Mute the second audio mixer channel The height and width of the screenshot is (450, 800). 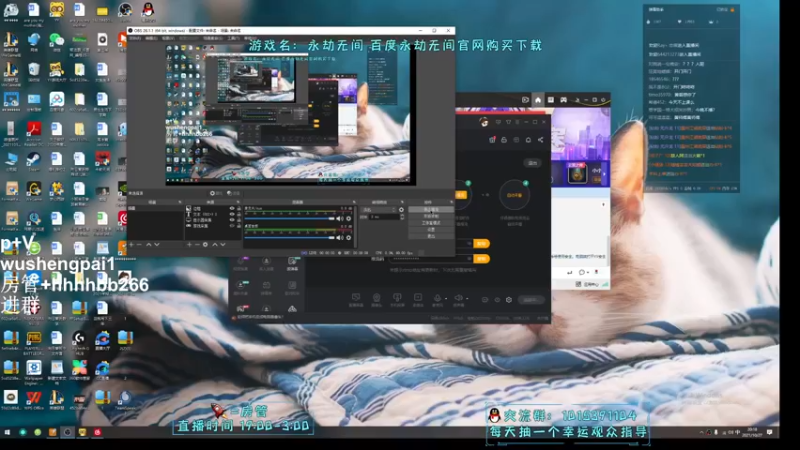[339, 238]
